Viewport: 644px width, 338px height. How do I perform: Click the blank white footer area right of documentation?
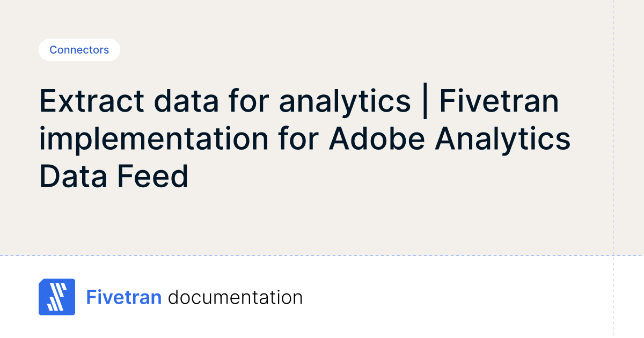pyautogui.click(x=456, y=297)
